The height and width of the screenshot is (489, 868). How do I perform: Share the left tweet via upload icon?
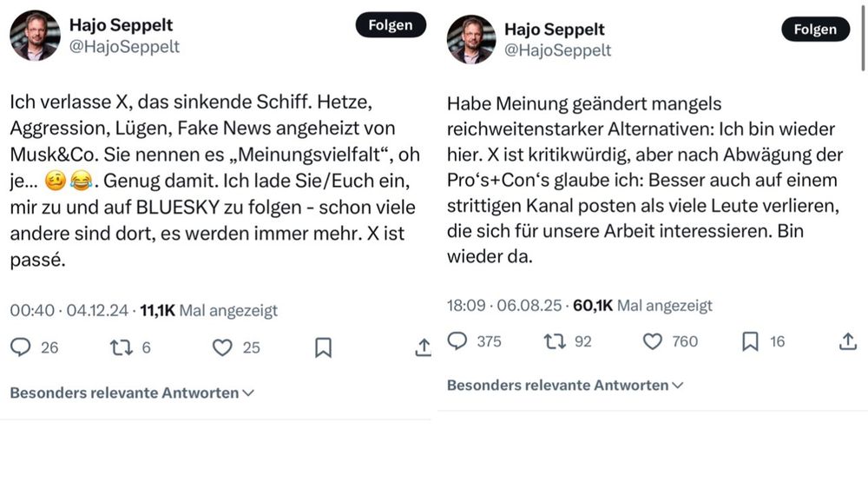pyautogui.click(x=423, y=347)
